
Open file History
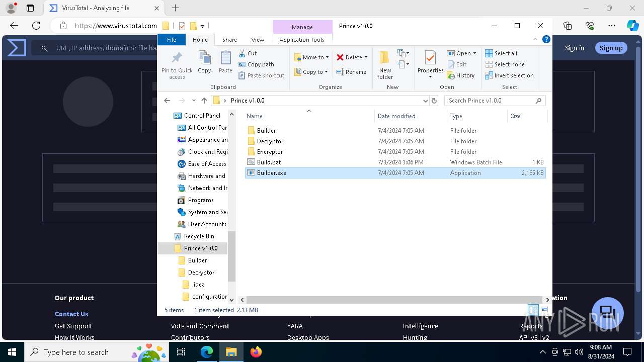(461, 75)
